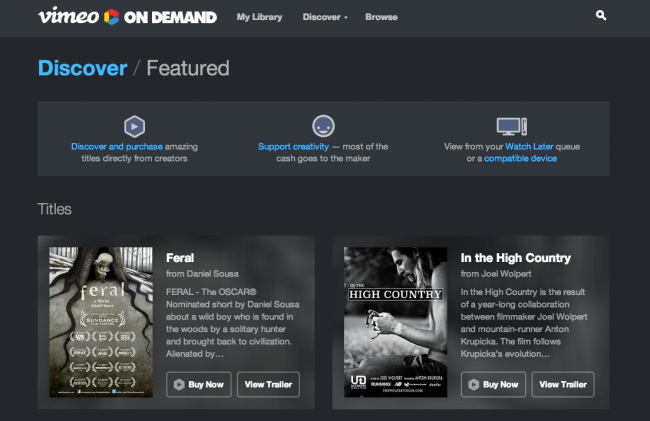
Task: Click the blue Discover breadcrumb heading
Action: pos(82,68)
